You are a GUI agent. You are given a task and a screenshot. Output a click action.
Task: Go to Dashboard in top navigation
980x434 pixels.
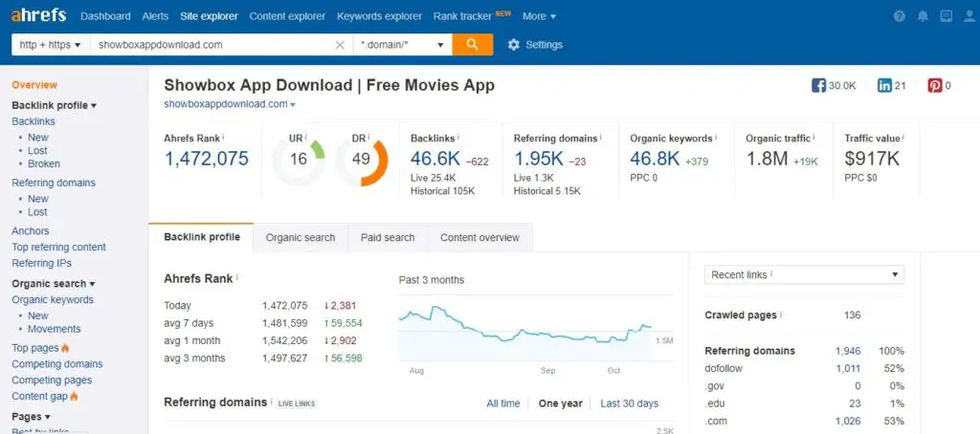pyautogui.click(x=105, y=16)
